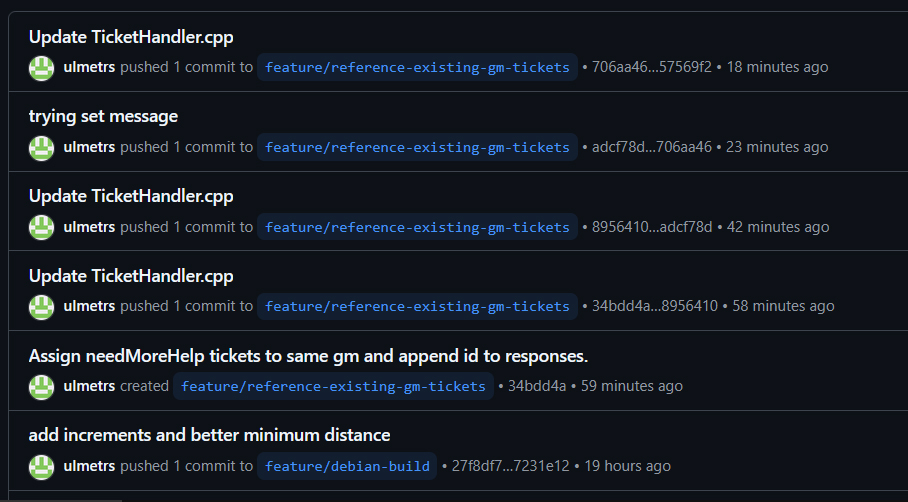Open ulmetrs profile link in 19 hours ago row
The height and width of the screenshot is (502, 908).
pos(89,466)
